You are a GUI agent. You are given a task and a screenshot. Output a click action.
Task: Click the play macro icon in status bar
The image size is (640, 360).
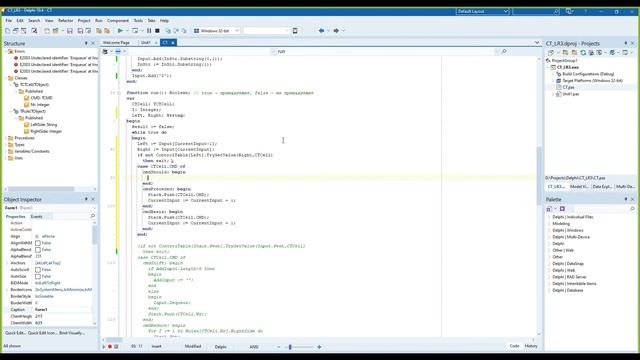[x=104, y=347]
